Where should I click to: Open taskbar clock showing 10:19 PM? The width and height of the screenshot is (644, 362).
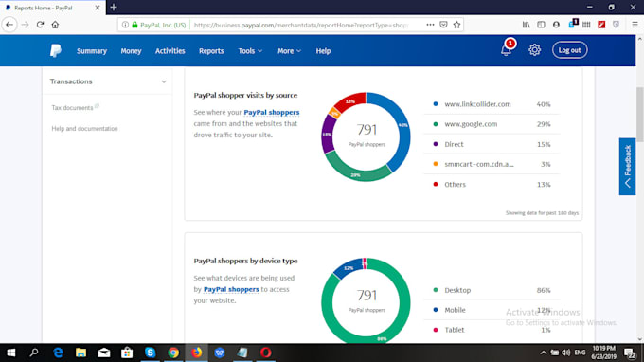(x=603, y=353)
